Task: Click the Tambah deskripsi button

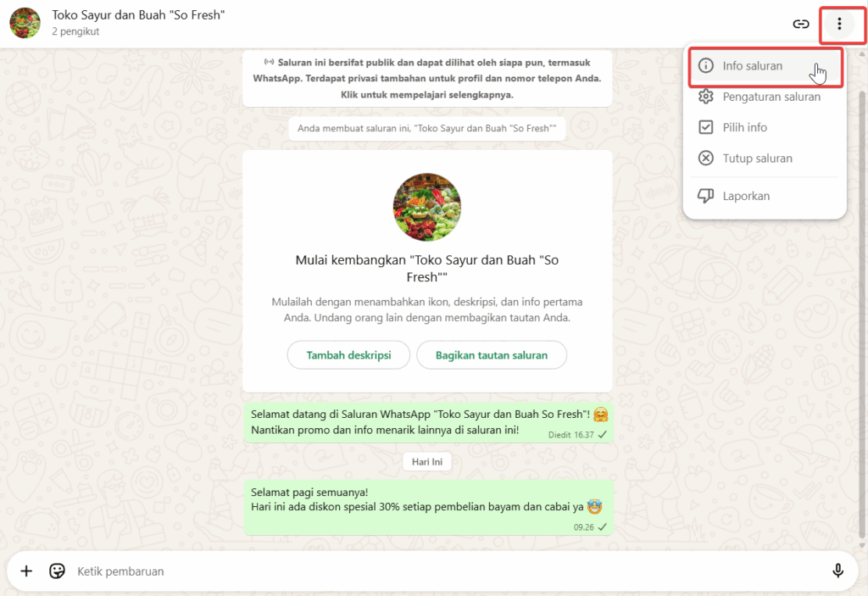Action: click(x=348, y=355)
